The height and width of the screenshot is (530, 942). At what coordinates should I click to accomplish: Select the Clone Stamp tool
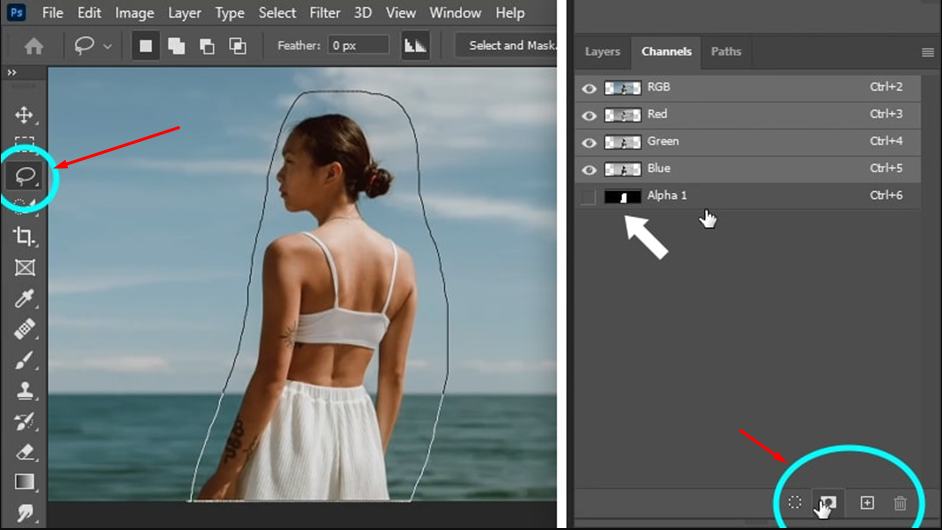[25, 391]
